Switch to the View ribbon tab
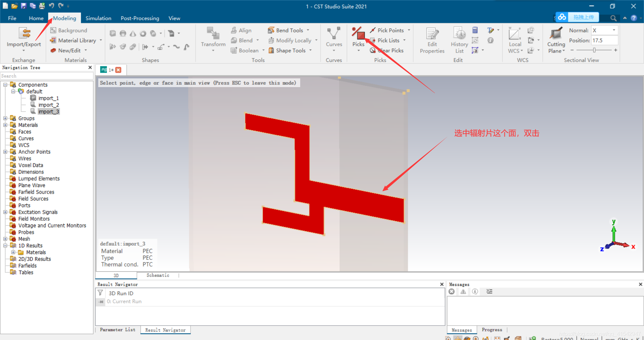Viewport: 644px width, 340px height. click(174, 18)
